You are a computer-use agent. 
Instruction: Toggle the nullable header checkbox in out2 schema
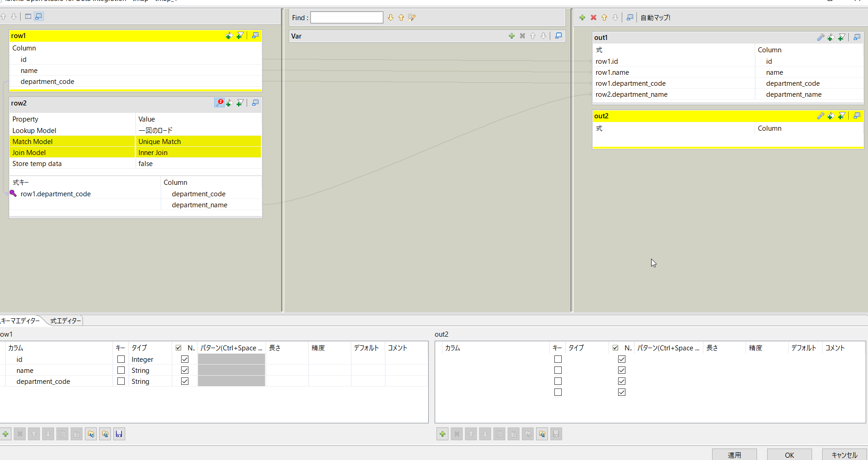coord(615,348)
